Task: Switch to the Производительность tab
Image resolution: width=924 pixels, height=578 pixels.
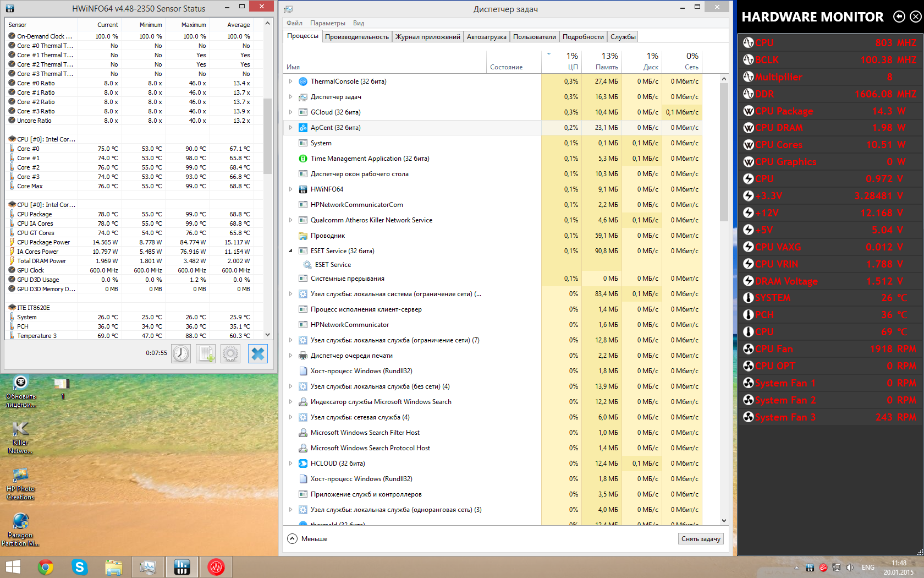Action: (x=357, y=37)
